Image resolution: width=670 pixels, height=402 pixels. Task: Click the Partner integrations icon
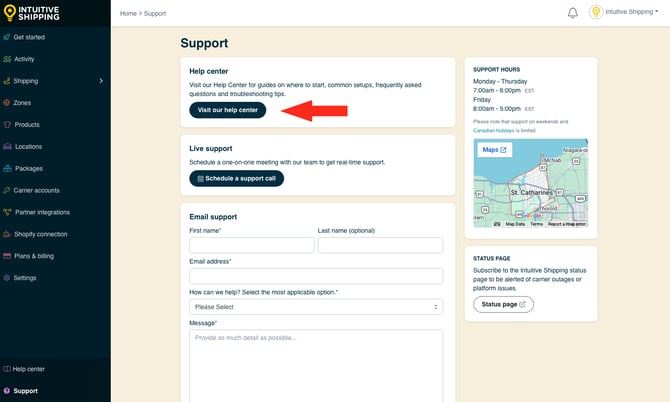click(x=7, y=212)
